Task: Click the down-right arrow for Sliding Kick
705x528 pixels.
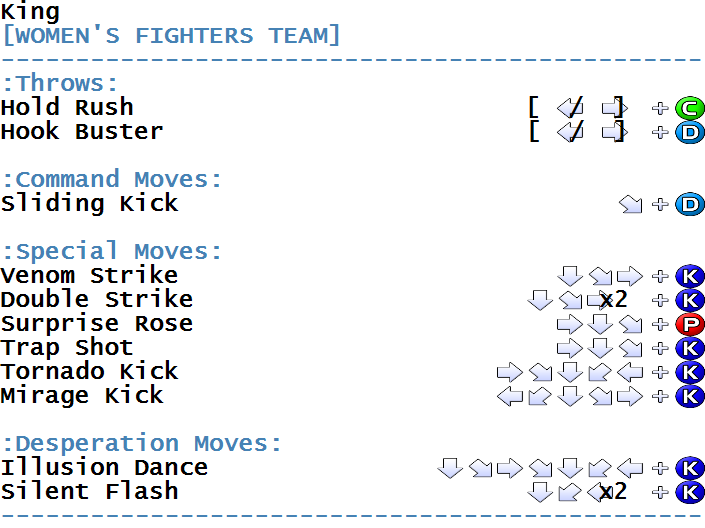Action: pyautogui.click(x=630, y=204)
